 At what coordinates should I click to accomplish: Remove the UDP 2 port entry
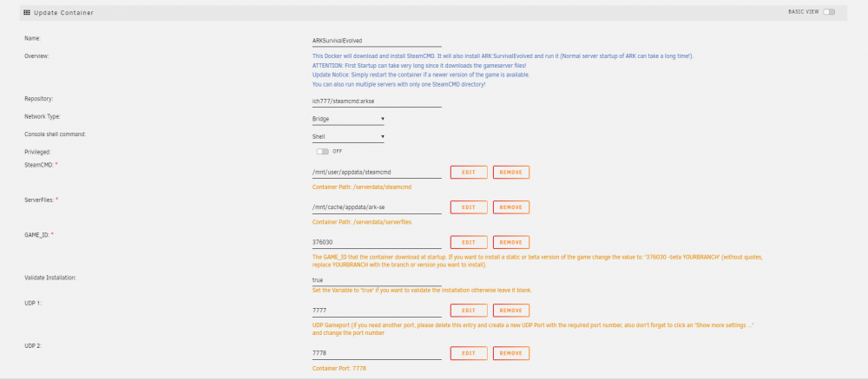pyautogui.click(x=511, y=353)
